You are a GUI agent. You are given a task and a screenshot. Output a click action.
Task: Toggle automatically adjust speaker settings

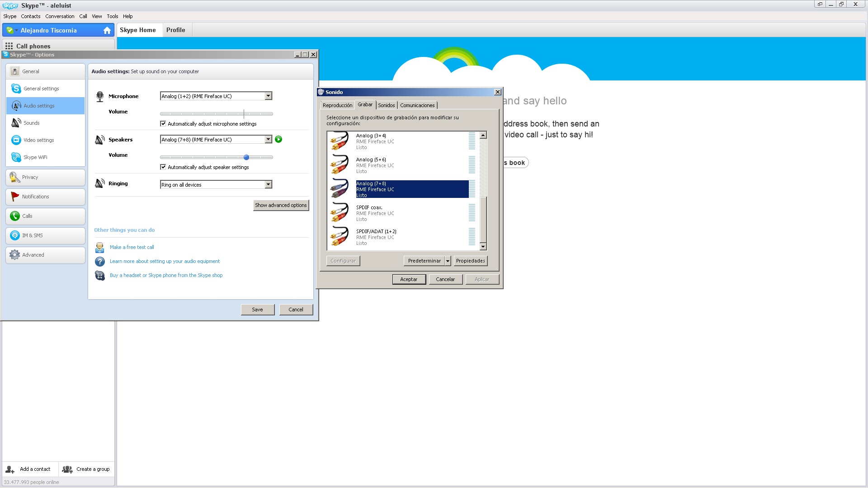coord(163,167)
